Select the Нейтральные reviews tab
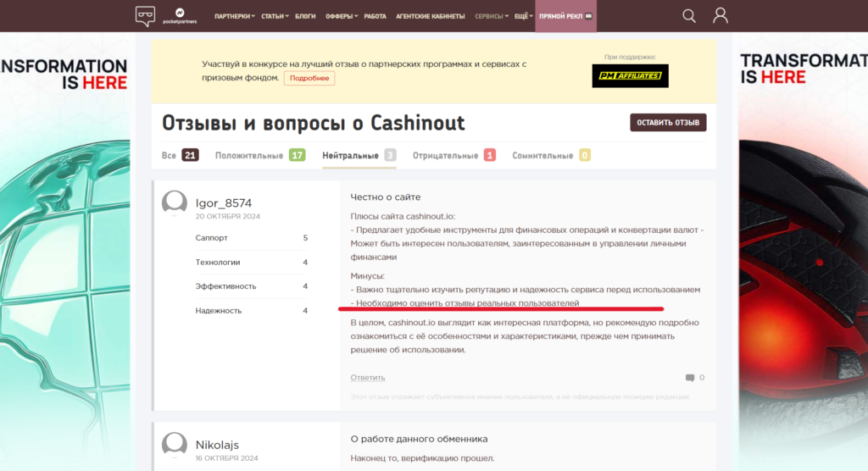This screenshot has width=868, height=471. [359, 156]
